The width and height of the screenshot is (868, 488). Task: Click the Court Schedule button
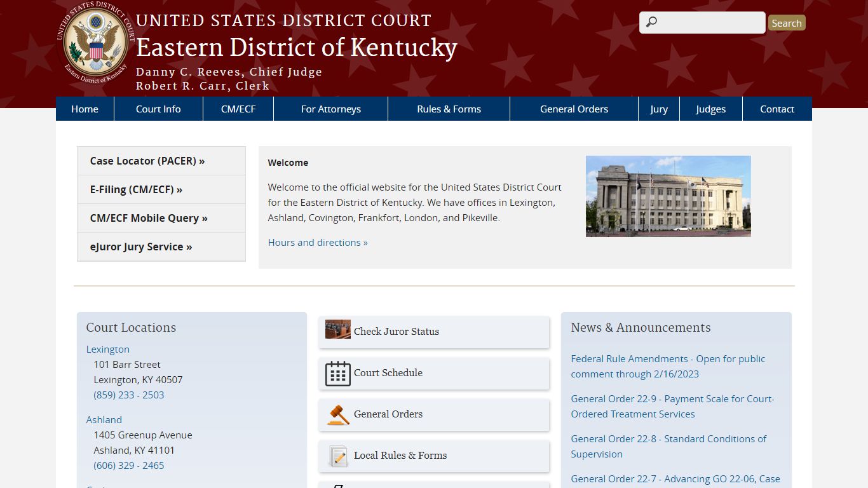(x=434, y=373)
